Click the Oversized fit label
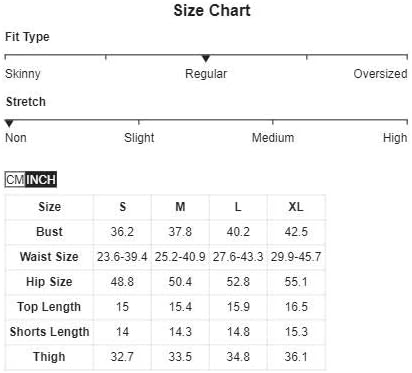The height and width of the screenshot is (373, 412). (x=380, y=74)
